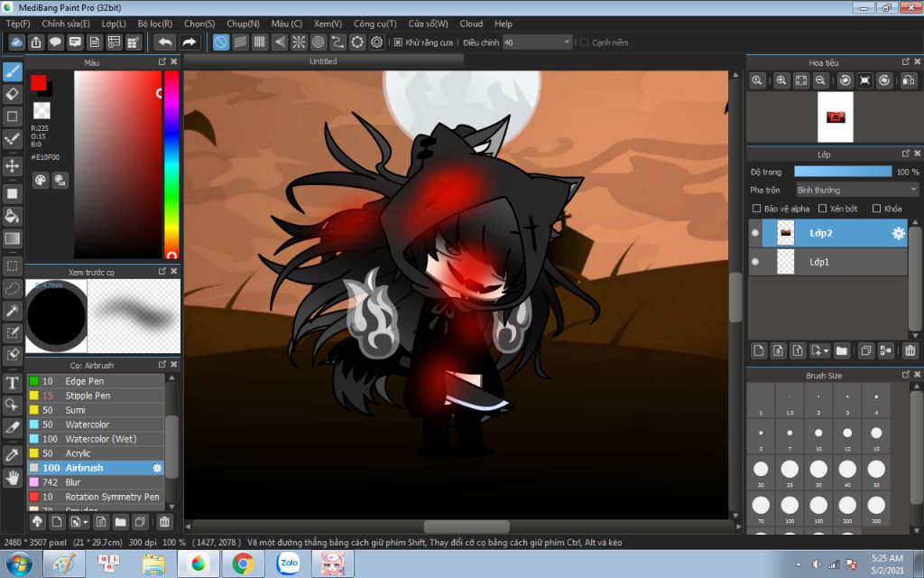This screenshot has width=924, height=578.
Task: Click the cloud save icon in toolbar
Action: 16,42
